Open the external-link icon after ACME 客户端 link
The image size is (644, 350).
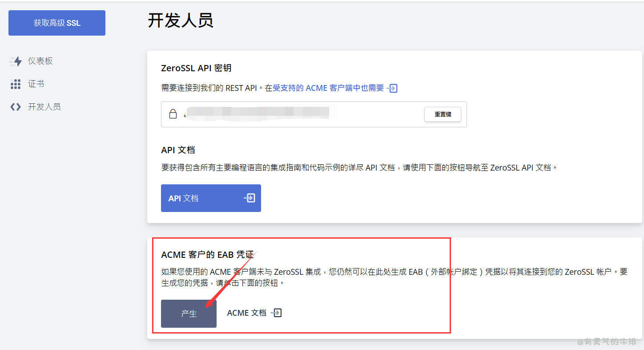click(x=393, y=88)
